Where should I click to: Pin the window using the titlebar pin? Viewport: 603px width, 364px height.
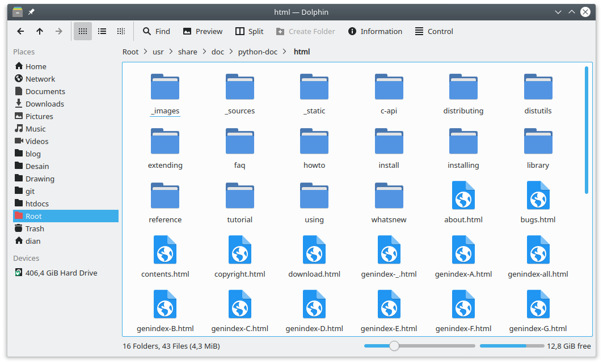click(32, 11)
